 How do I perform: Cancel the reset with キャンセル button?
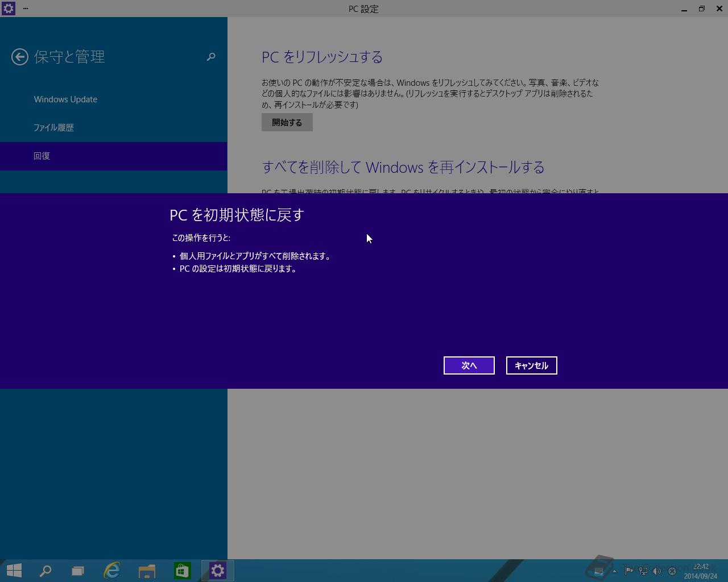click(532, 365)
